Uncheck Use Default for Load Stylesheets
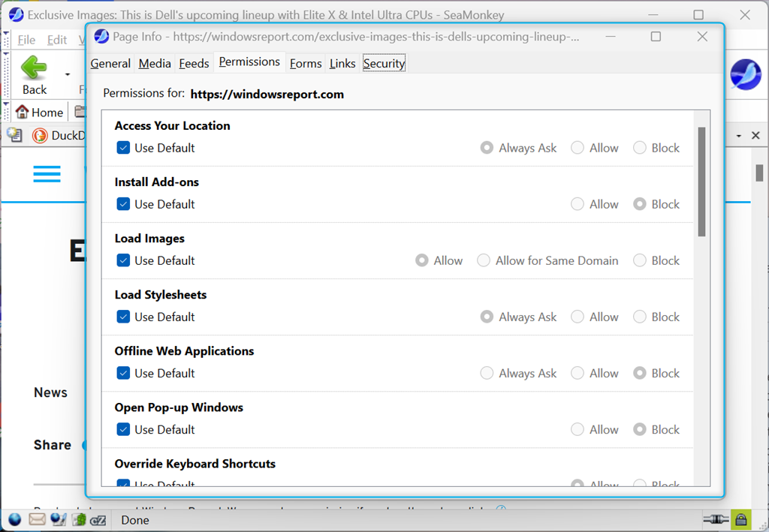This screenshot has width=769, height=532. 123,317
